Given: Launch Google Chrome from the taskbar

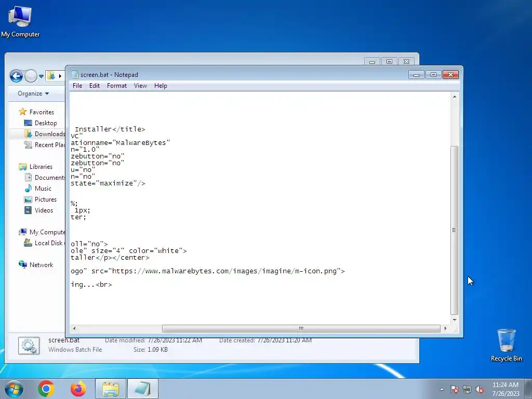Looking at the screenshot, I should coord(46,389).
